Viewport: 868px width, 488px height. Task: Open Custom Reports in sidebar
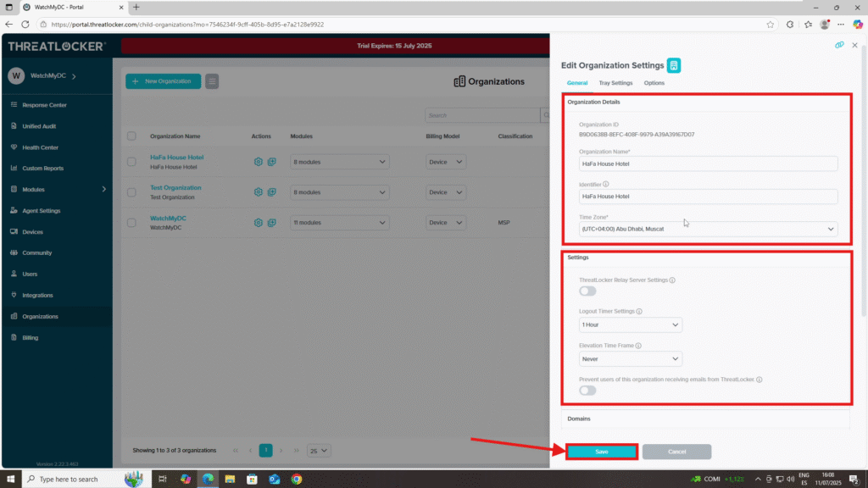[42, 169]
